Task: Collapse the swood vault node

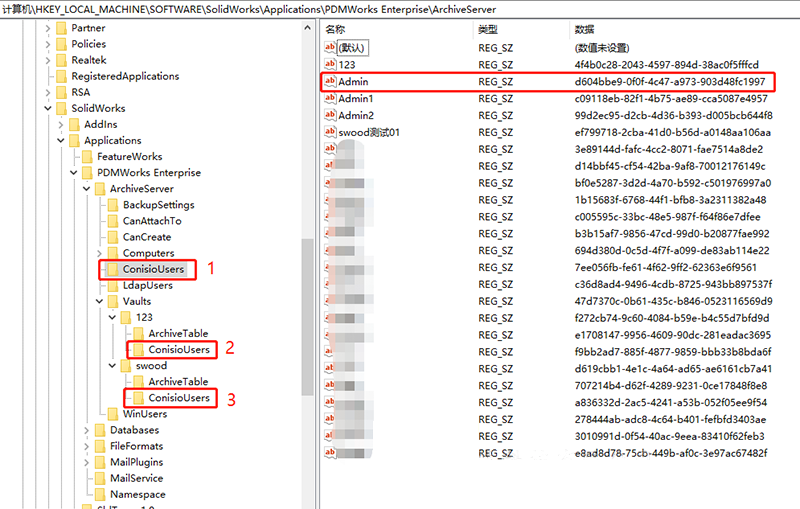Action: coord(111,366)
